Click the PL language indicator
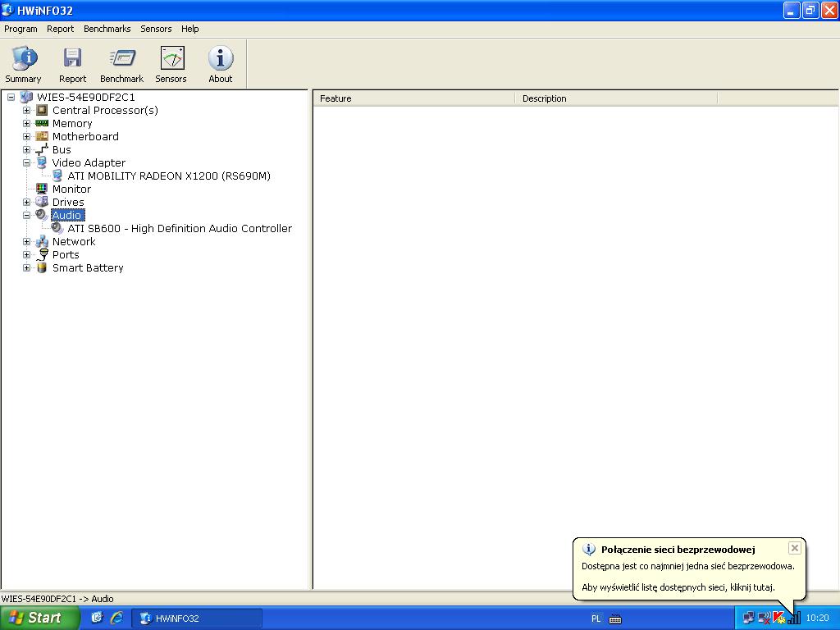840x630 pixels. 596,619
